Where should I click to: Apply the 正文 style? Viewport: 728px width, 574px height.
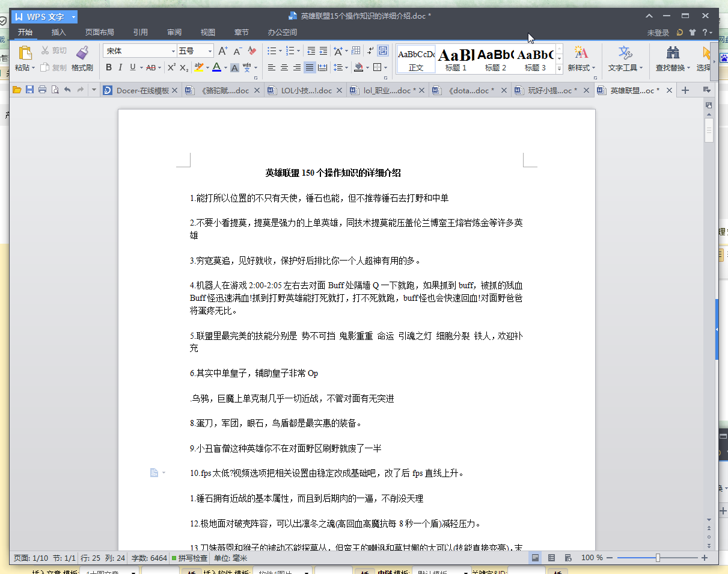pyautogui.click(x=416, y=60)
